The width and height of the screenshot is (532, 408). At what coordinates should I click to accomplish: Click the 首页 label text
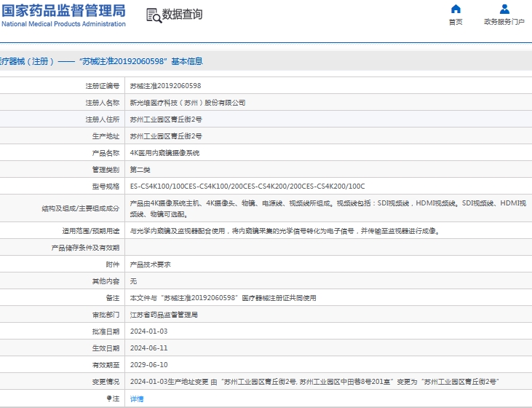(456, 22)
